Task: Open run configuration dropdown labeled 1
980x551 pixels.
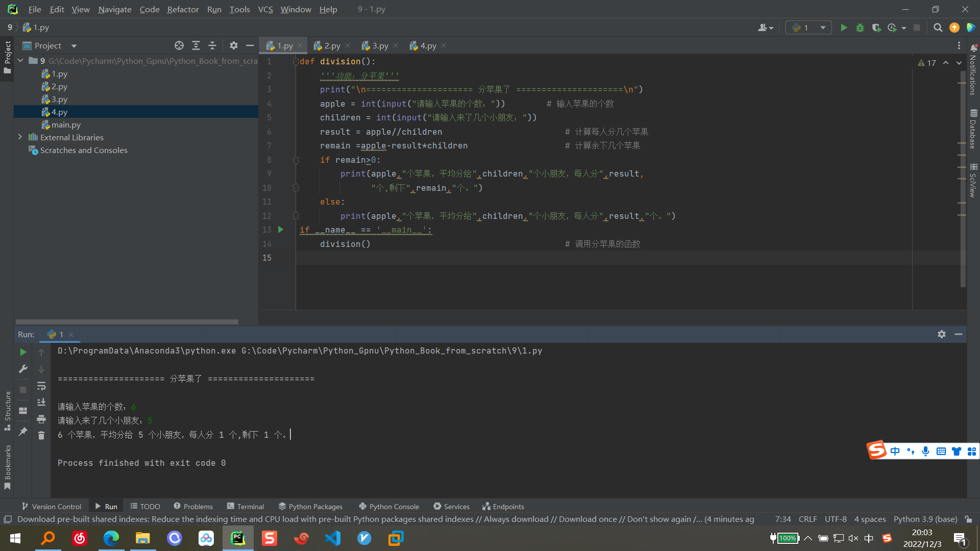Action: coord(808,28)
